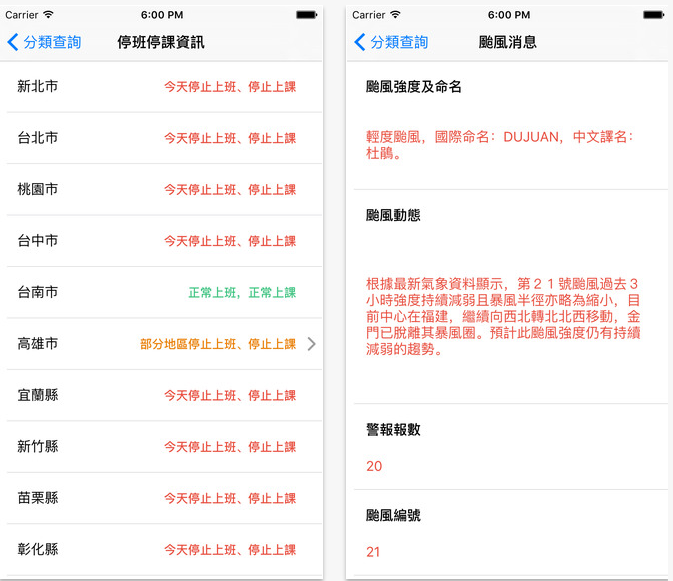673x581 pixels.
Task: Choose the 彰化縣 entry
Action: (162, 549)
